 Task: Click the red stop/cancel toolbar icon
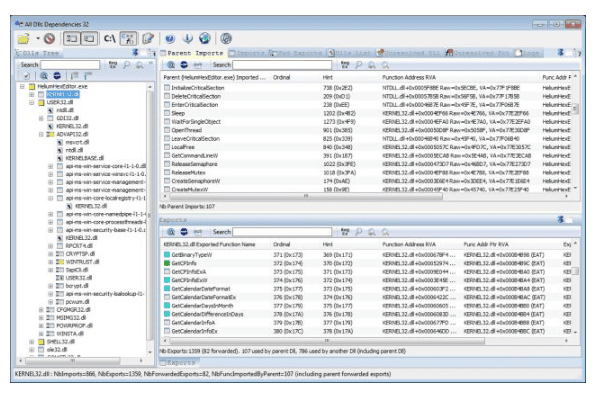49,38
